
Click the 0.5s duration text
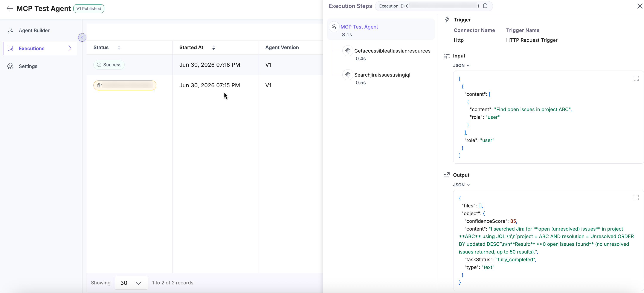coord(361,83)
